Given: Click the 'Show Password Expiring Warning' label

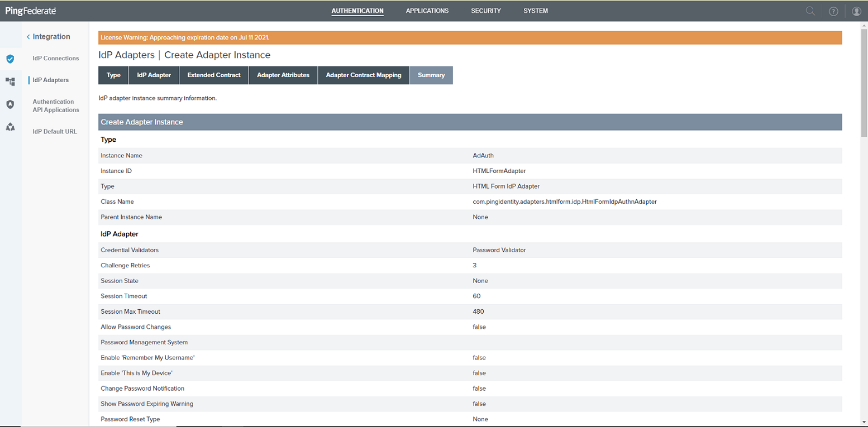Looking at the screenshot, I should point(147,404).
